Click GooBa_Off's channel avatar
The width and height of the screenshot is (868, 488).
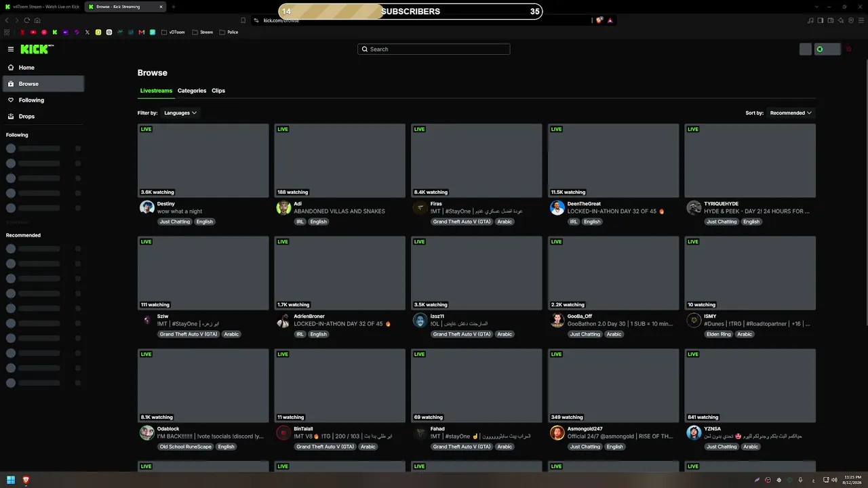point(557,320)
